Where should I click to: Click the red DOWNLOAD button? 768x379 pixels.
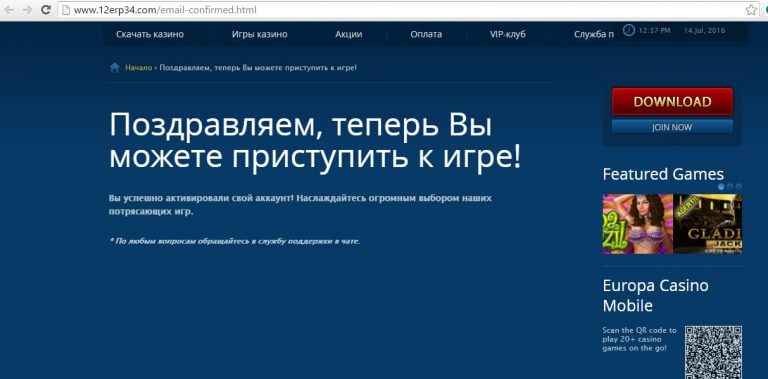point(672,102)
